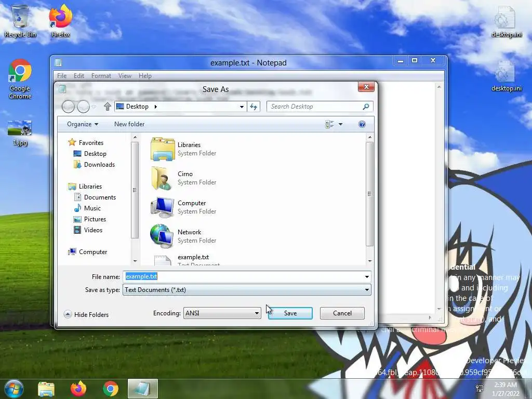Open Firefox from the taskbar

78,389
